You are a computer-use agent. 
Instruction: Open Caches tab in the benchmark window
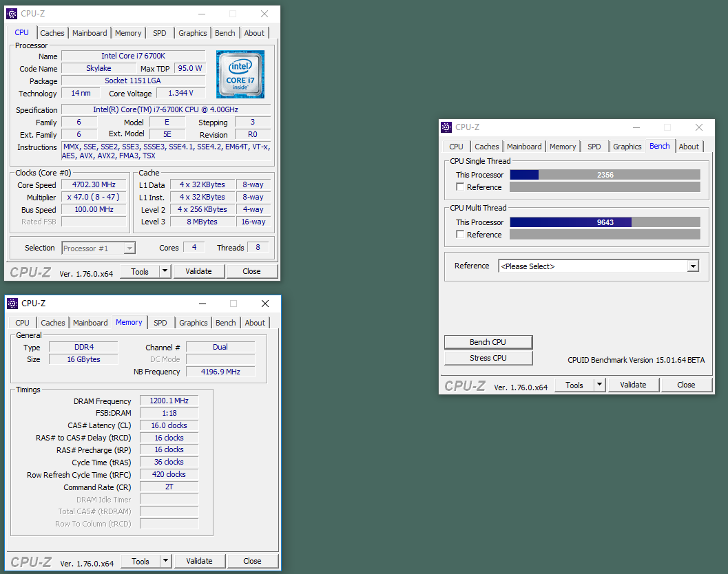tap(487, 147)
